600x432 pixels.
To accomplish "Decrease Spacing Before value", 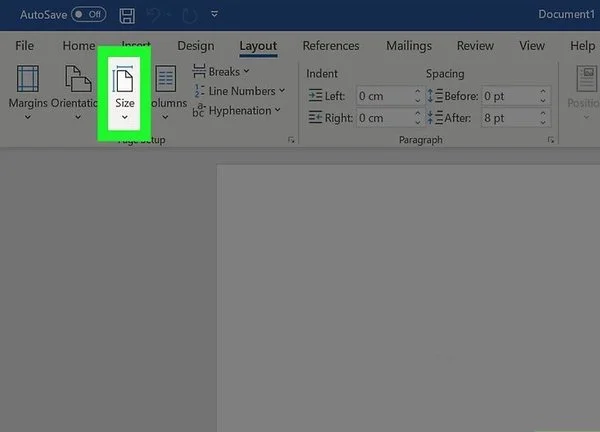I will pos(543,101).
